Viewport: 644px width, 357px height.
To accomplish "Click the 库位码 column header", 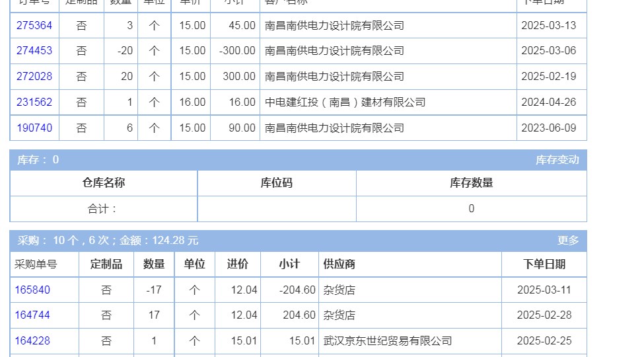I will (277, 183).
